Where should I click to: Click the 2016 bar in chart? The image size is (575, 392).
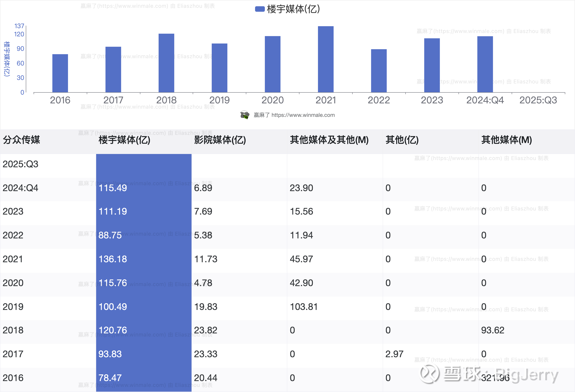(60, 73)
